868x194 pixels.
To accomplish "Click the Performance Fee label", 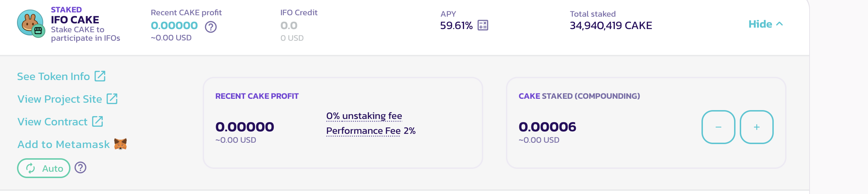I will [x=363, y=131].
